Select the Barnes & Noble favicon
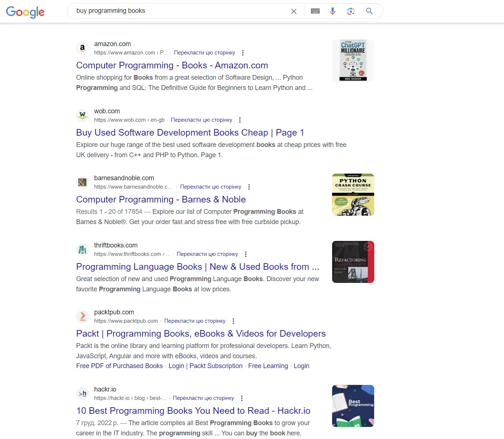 point(82,182)
